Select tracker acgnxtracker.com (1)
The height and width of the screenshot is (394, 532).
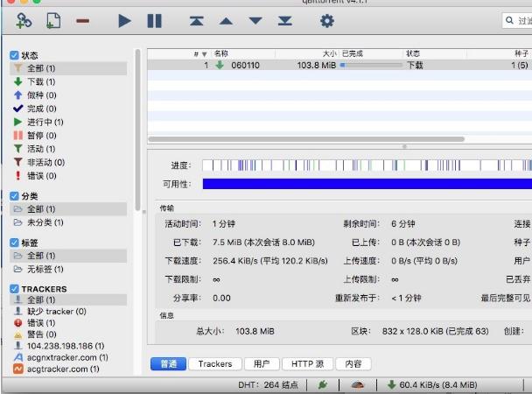pos(68,357)
